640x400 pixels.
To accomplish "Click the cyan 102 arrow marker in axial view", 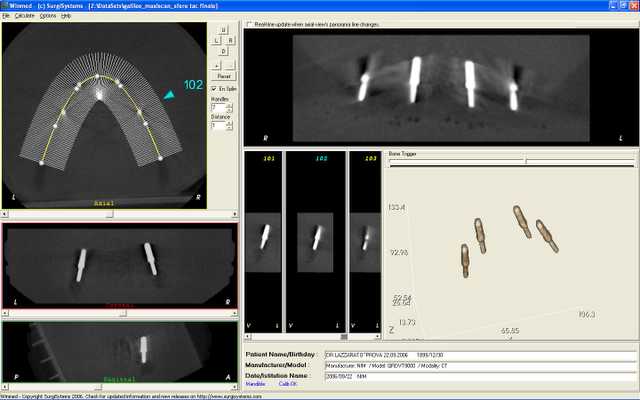I will coord(169,95).
